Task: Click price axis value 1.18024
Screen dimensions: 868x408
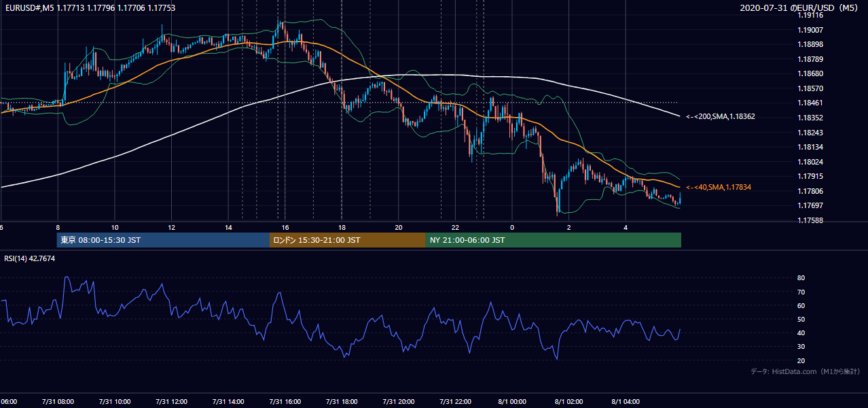Action: tap(810, 162)
